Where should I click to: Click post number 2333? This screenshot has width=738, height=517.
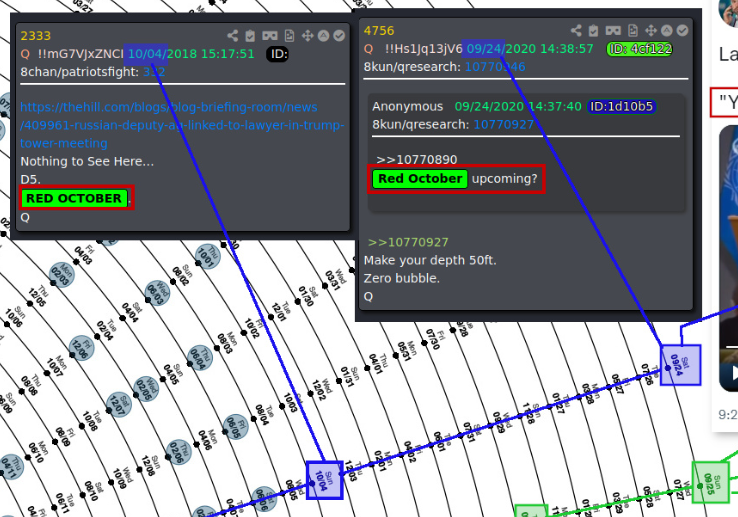click(36, 36)
